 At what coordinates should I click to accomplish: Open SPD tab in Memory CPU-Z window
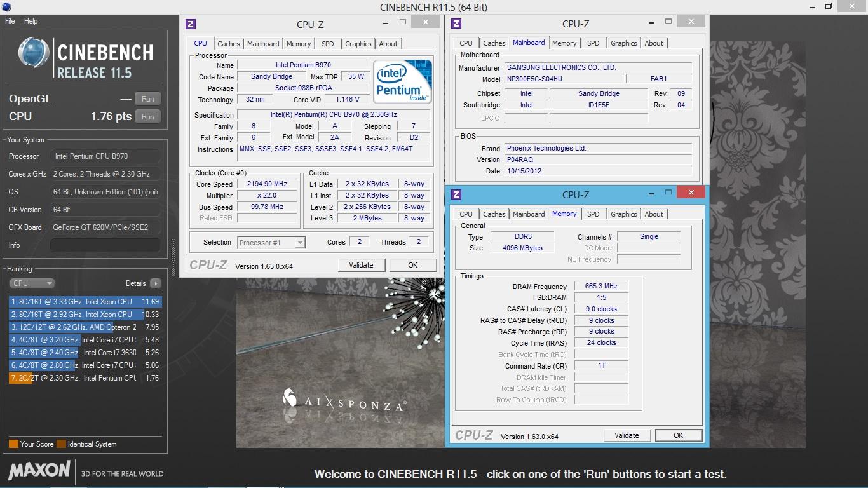(593, 214)
